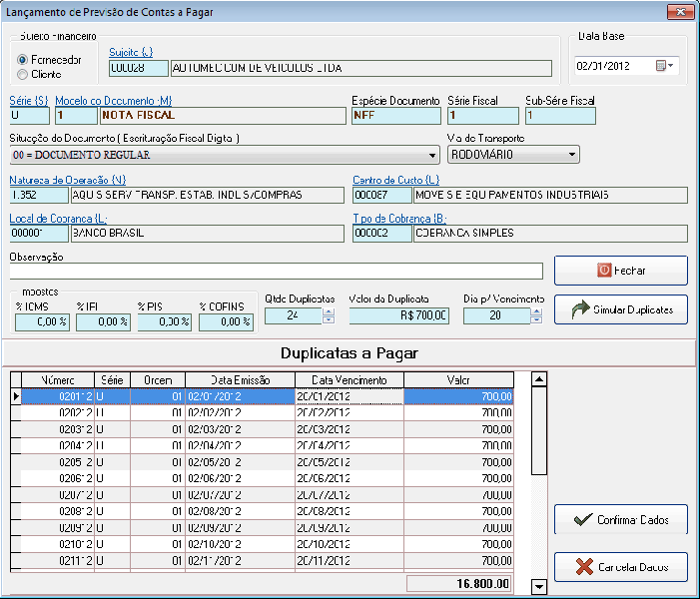Increase Qtde Duplicatas with up arrow
The height and width of the screenshot is (599, 700).
[x=329, y=312]
